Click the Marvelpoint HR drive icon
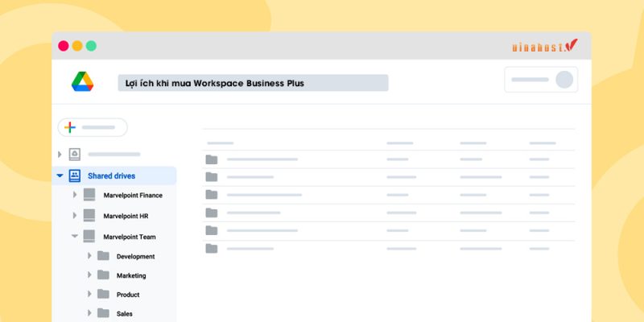Image resolution: width=644 pixels, height=322 pixels. pyautogui.click(x=89, y=215)
